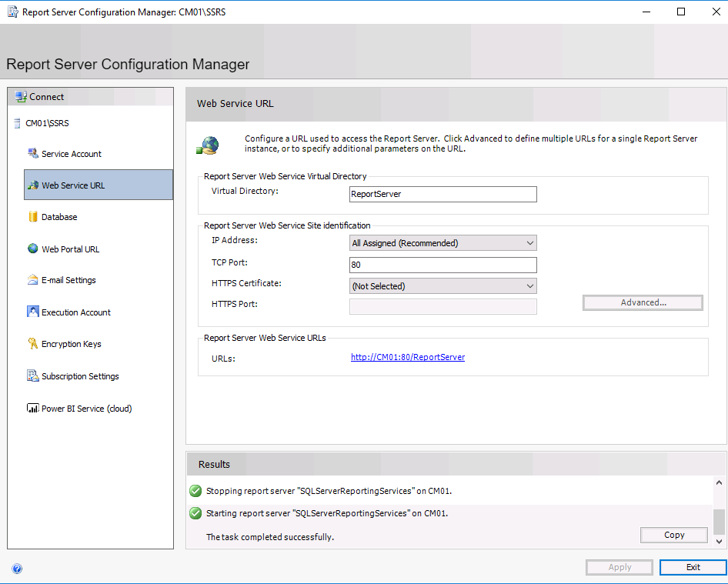Click the 'Starting report server' result line
728x584 pixels.
pos(327,513)
